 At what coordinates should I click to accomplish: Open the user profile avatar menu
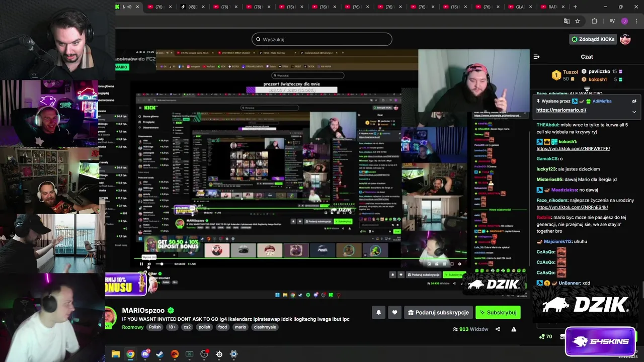pos(625,39)
